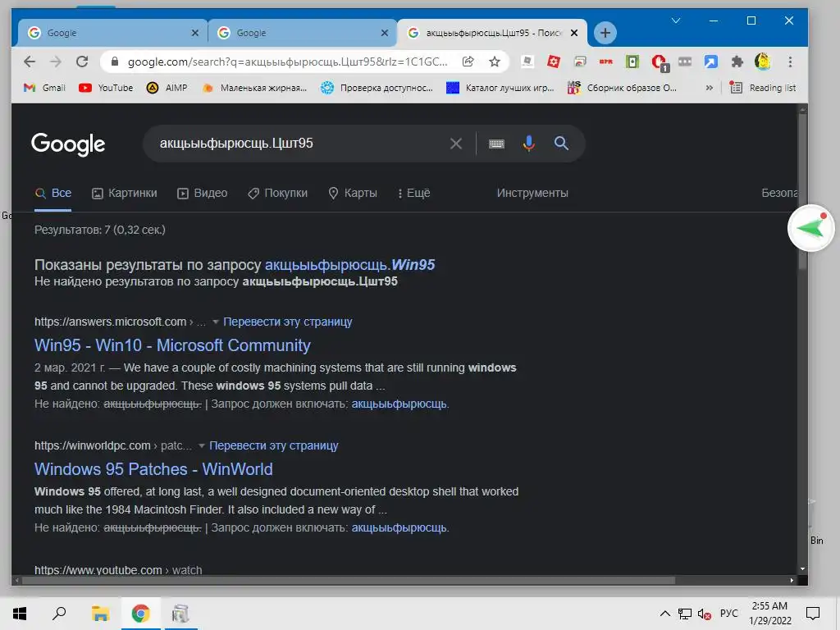Open Chrome's three-dot menu
The width and height of the screenshot is (840, 630).
(x=790, y=62)
